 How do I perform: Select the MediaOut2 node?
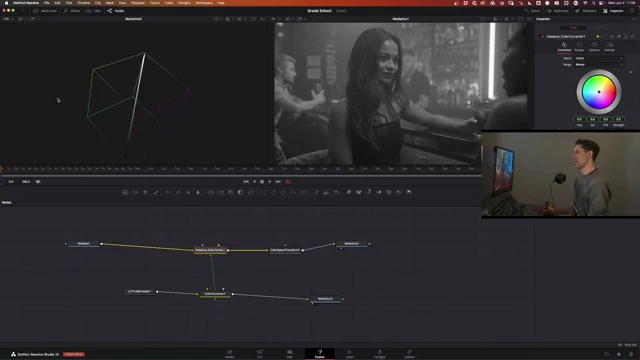tap(325, 299)
